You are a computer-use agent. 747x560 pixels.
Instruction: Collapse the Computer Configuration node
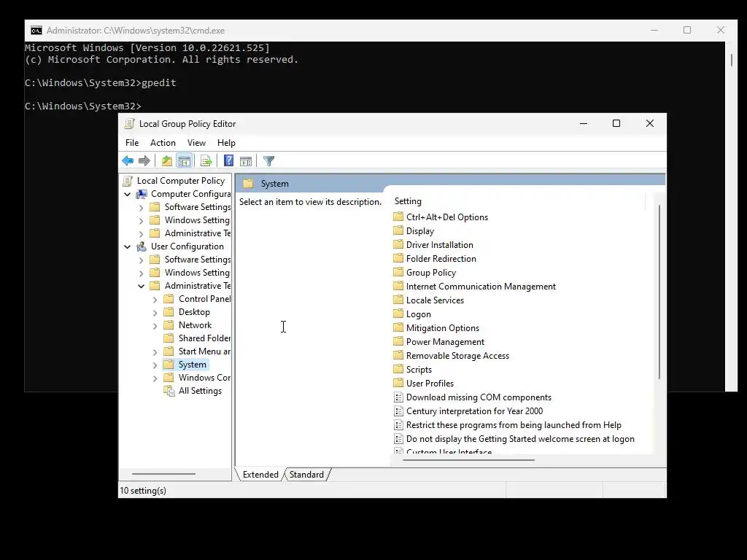[x=127, y=194]
